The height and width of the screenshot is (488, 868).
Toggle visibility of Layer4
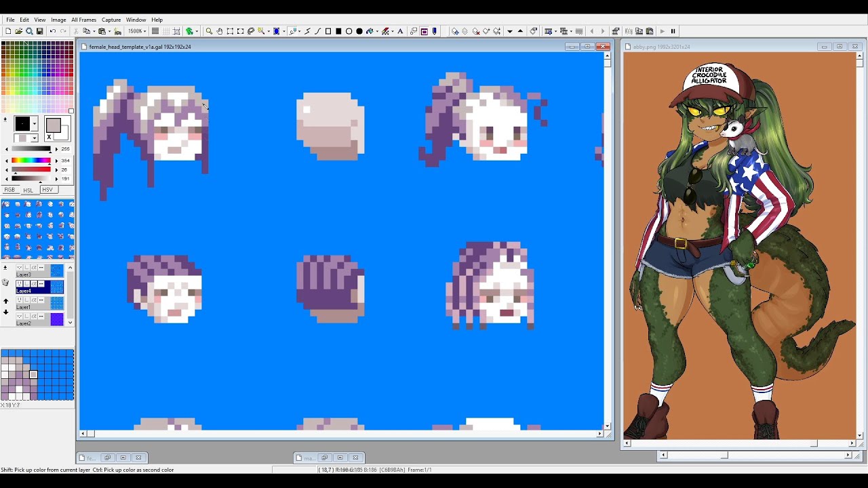pos(20,284)
